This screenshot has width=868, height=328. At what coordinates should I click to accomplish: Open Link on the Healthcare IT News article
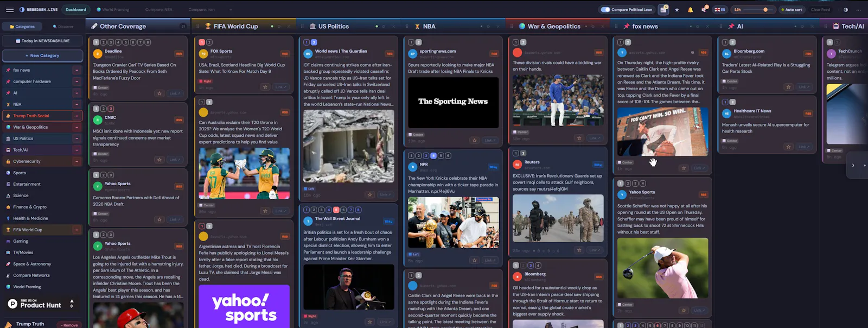point(803,147)
